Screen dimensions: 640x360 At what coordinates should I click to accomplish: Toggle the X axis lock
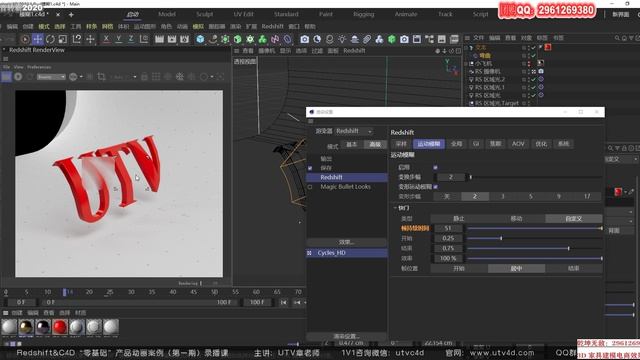(106, 39)
